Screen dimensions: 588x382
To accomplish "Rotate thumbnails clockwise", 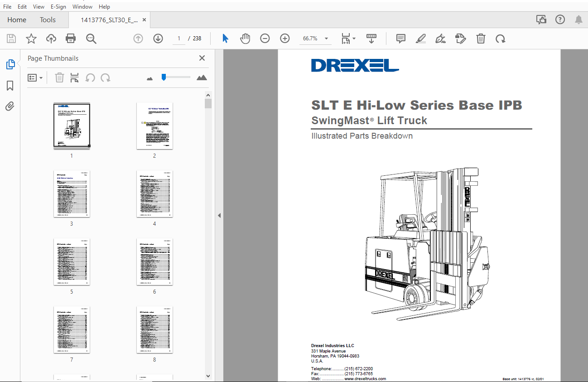I will (106, 78).
